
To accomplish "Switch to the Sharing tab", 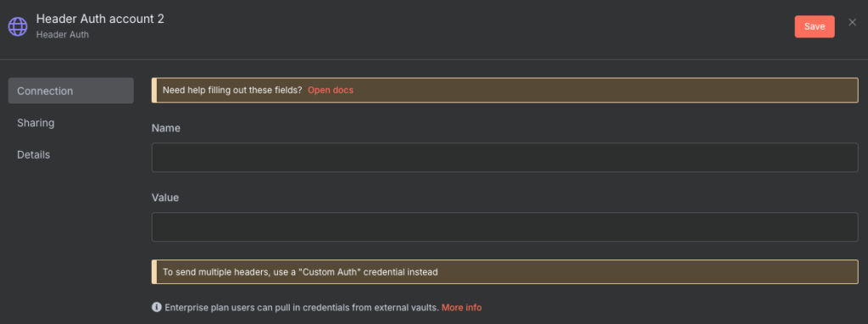I will pos(71,123).
